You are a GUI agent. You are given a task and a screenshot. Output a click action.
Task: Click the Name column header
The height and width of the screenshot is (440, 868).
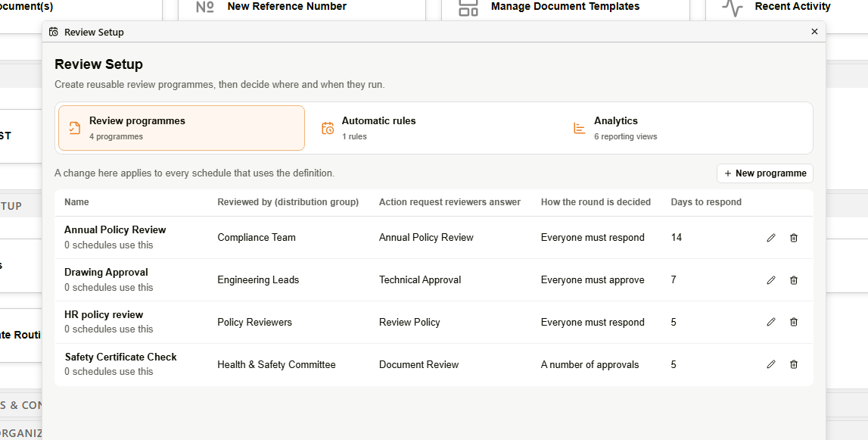(x=76, y=202)
